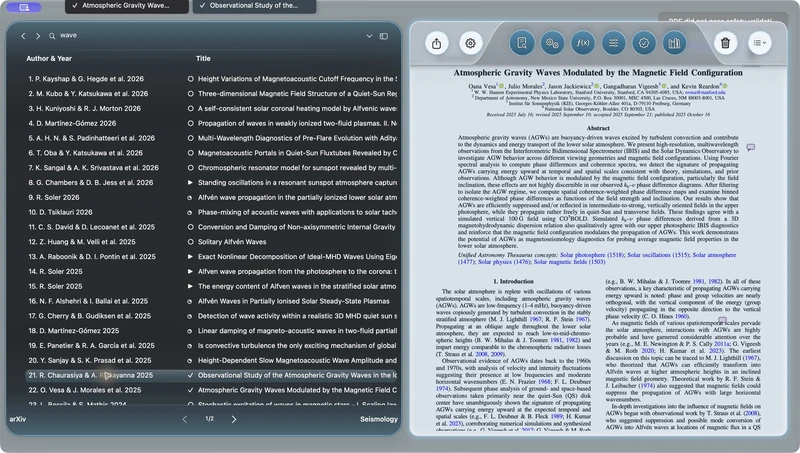Click half-circle marker for 'Detection of wave activity'
Screen dimensions: 800x453
[x=190, y=316]
